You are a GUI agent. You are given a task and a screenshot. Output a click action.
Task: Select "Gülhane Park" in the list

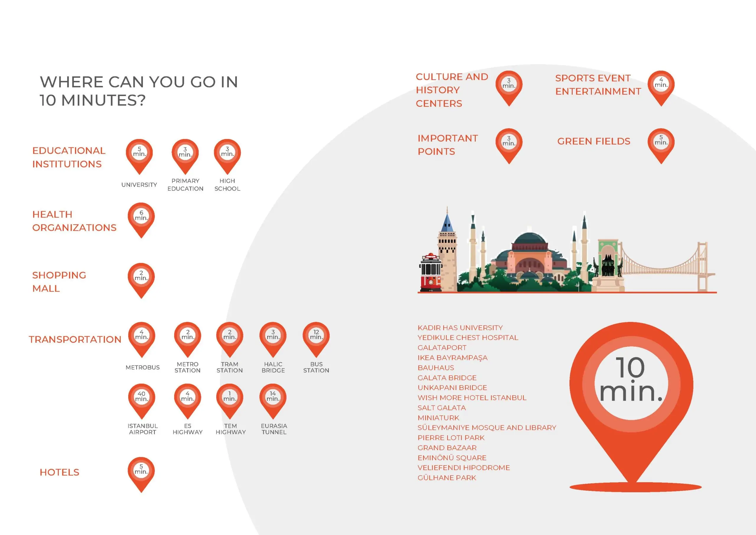[x=447, y=478]
